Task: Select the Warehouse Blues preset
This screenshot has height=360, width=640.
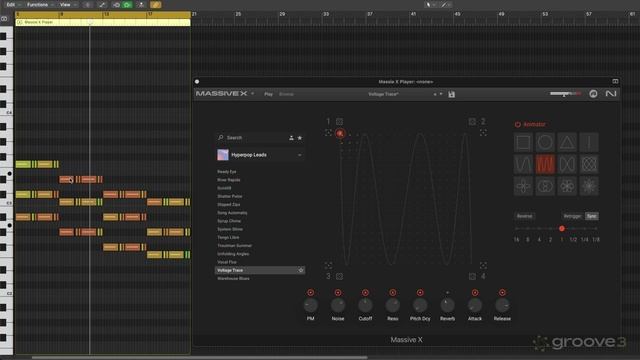Action: pyautogui.click(x=233, y=278)
